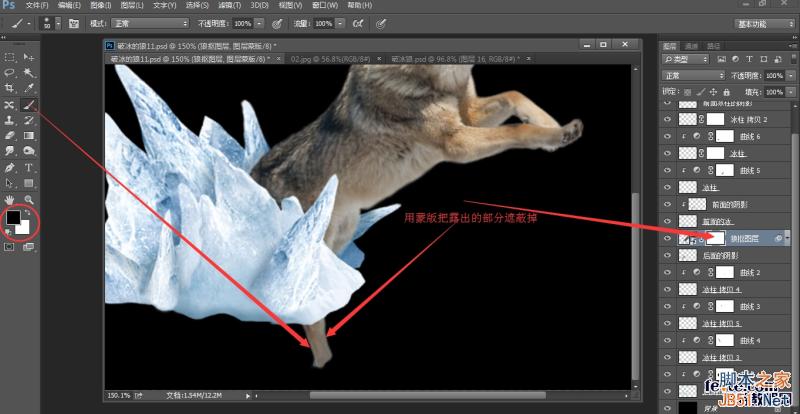
Task: Open layer fill dropdown arrow
Action: [x=790, y=92]
